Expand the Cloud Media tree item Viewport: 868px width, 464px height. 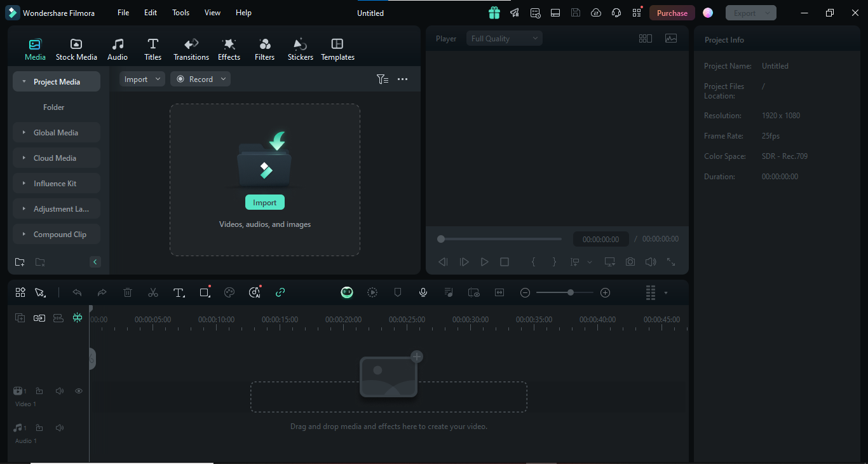[x=57, y=158]
